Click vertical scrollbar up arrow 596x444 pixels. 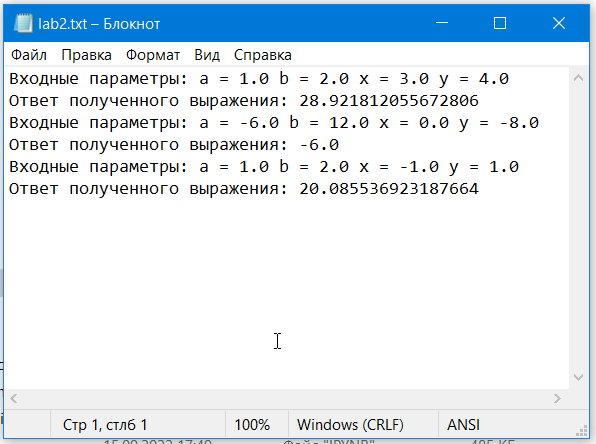click(579, 78)
